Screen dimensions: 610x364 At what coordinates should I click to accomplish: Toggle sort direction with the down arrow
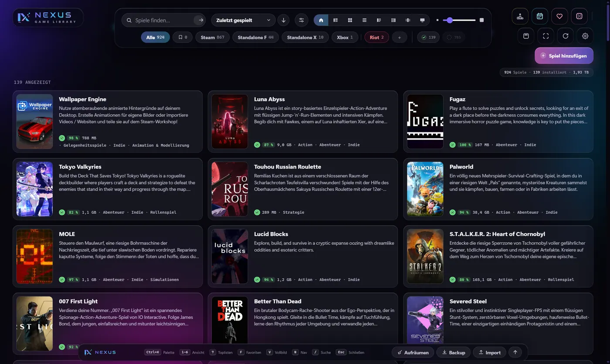click(x=284, y=20)
